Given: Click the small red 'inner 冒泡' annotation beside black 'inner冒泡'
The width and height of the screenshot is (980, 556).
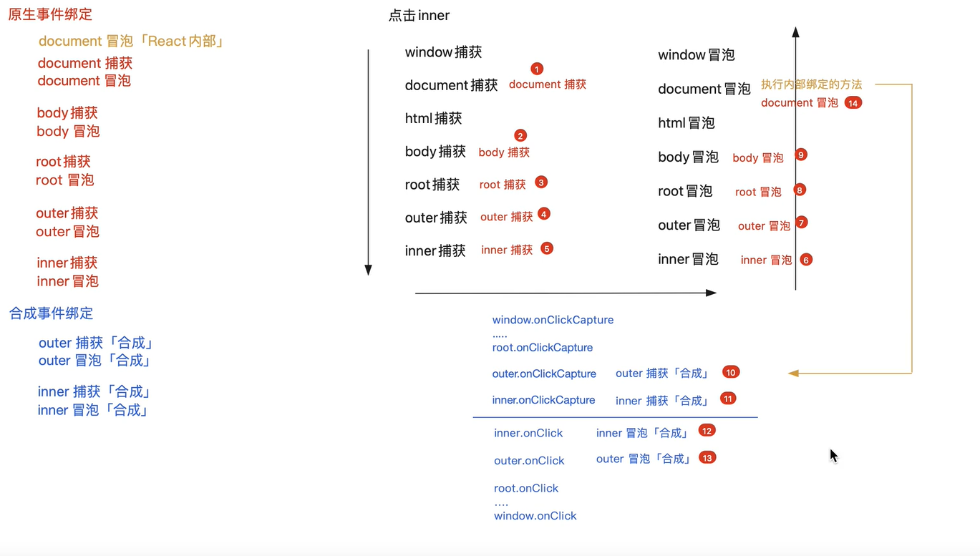Looking at the screenshot, I should (767, 260).
